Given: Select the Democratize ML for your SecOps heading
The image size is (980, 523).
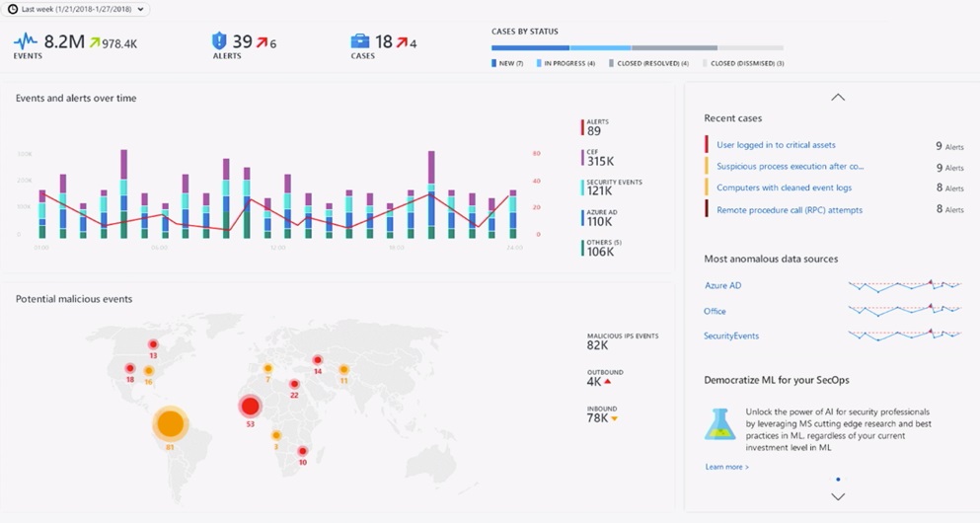Looking at the screenshot, I should (x=777, y=380).
